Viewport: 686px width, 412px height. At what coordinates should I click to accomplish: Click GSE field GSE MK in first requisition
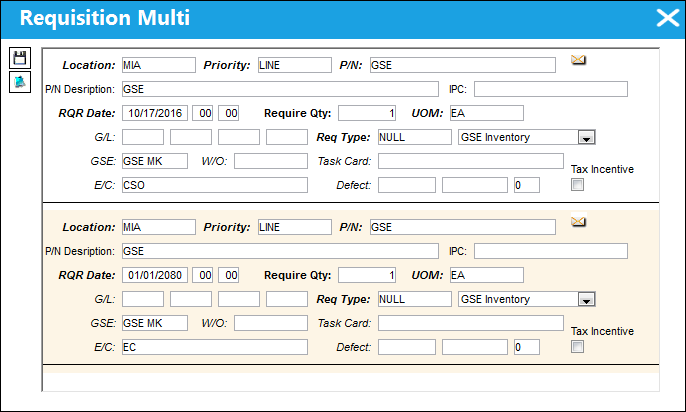(x=155, y=161)
